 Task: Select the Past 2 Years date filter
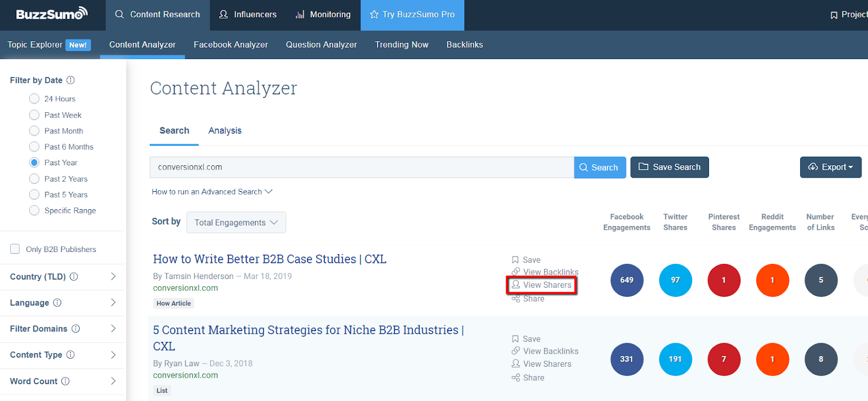[x=34, y=178]
